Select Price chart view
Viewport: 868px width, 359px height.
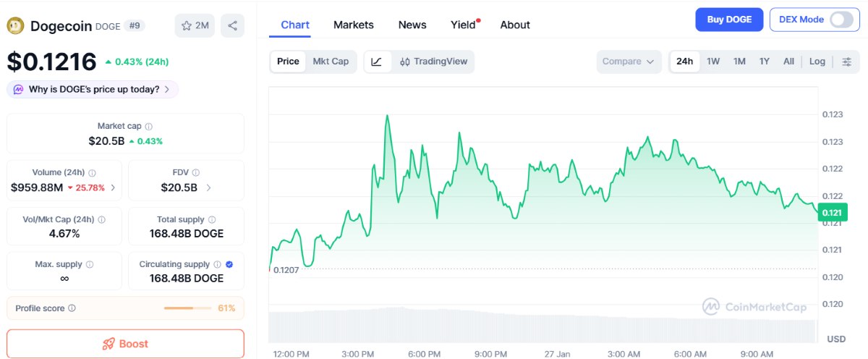tap(288, 62)
